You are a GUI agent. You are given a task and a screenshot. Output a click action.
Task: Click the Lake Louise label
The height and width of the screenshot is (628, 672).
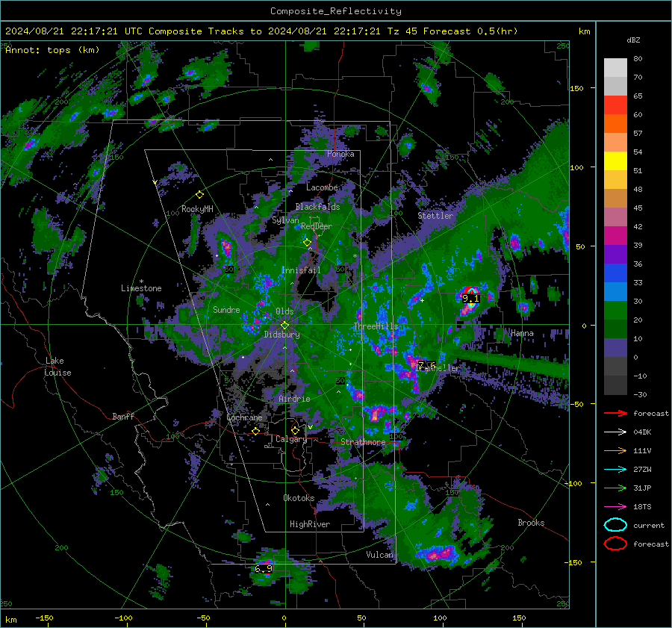[57, 367]
